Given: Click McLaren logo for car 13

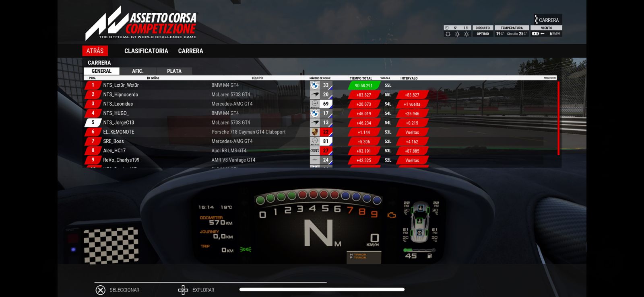Looking at the screenshot, I should point(315,123).
